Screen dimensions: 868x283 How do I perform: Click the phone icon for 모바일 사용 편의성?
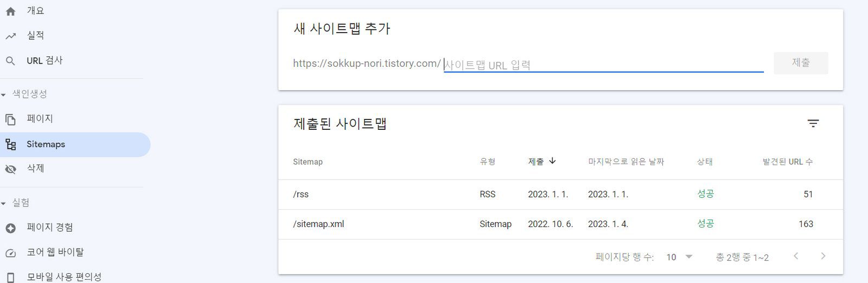click(x=10, y=277)
